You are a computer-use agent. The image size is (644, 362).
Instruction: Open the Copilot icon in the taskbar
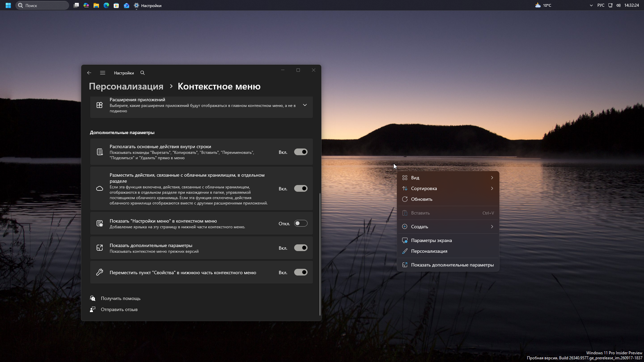pyautogui.click(x=86, y=5)
